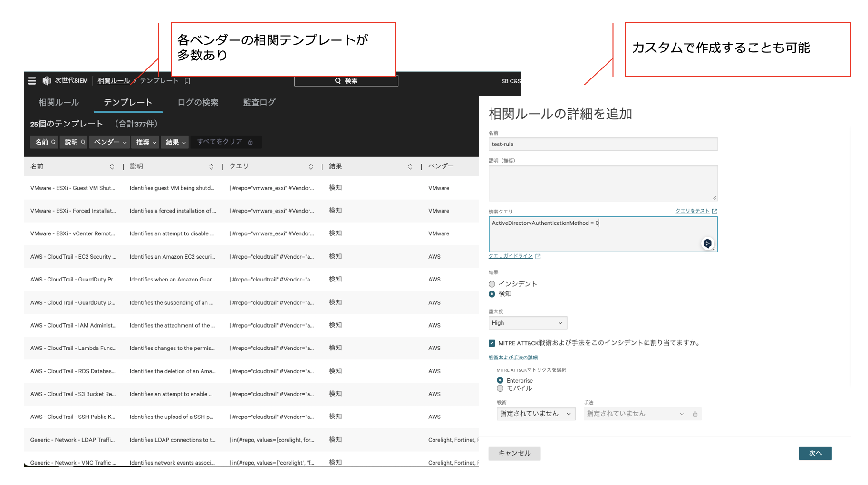Choose the モバイル matrix radio button
The width and height of the screenshot is (868, 485).
[x=500, y=388]
